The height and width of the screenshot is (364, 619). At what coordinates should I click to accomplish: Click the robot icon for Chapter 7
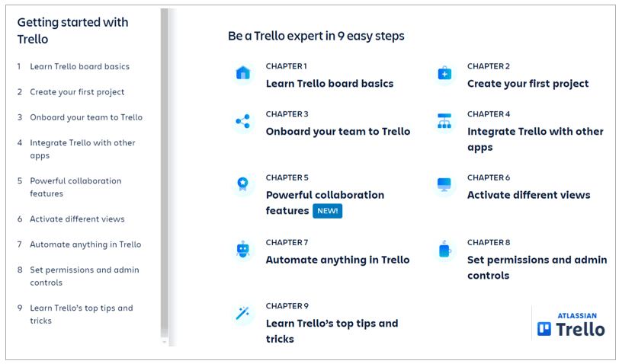point(243,249)
